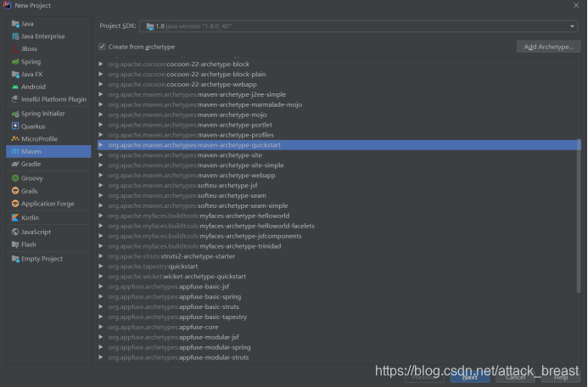Click the Java FX icon
This screenshot has height=387, width=588.
(15, 74)
